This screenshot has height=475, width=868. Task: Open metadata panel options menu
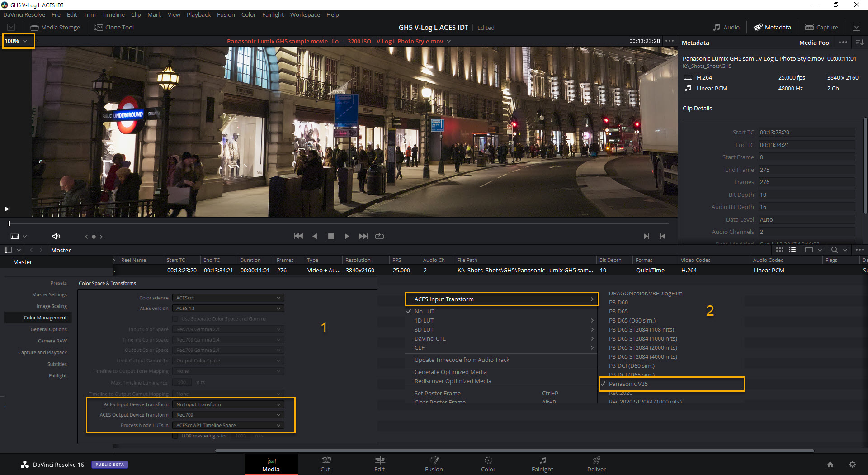[x=843, y=42]
